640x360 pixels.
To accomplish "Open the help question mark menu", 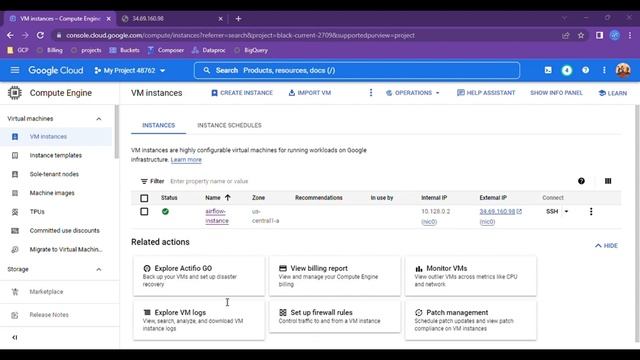I will [x=585, y=70].
